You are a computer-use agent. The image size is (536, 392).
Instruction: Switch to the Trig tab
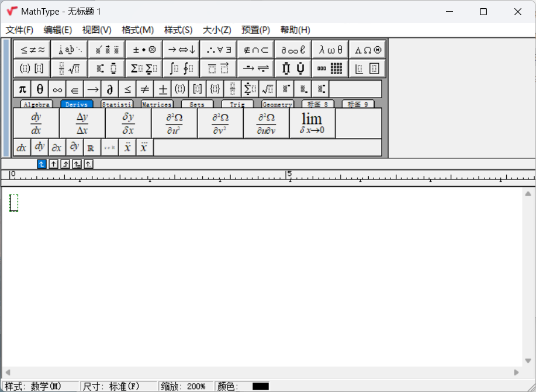237,104
